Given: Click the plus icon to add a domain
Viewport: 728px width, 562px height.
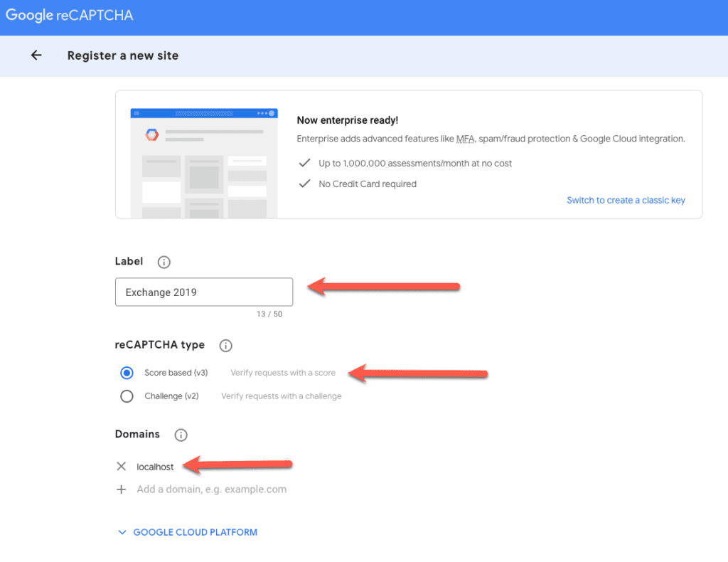Looking at the screenshot, I should pos(121,489).
